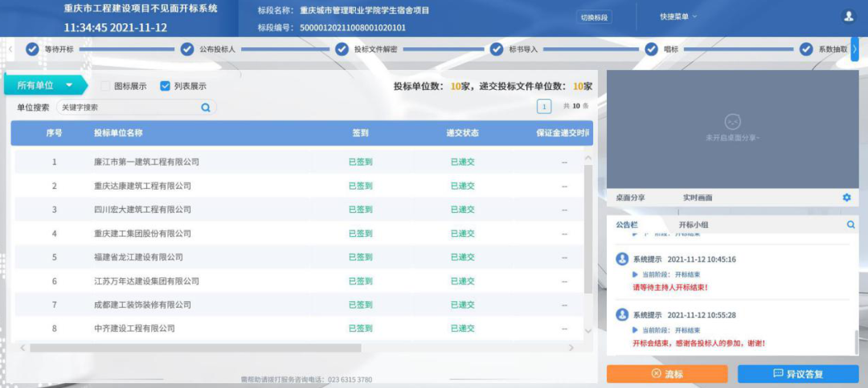
Task: Click the 签到 column header
Action: point(360,133)
